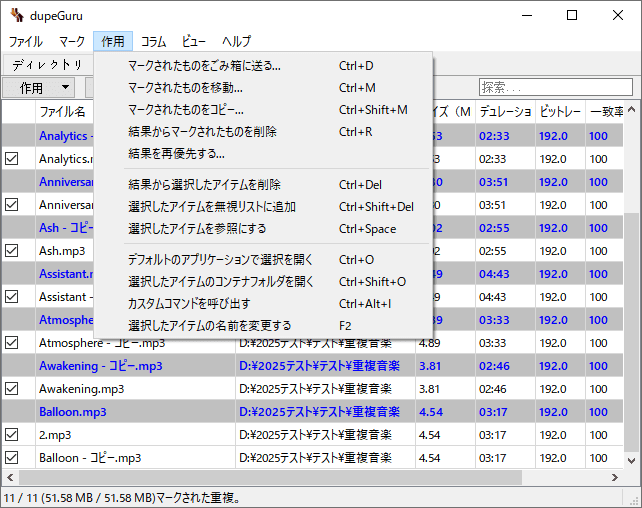Select カスタムコマンドを呼び出す menu item

coord(189,304)
